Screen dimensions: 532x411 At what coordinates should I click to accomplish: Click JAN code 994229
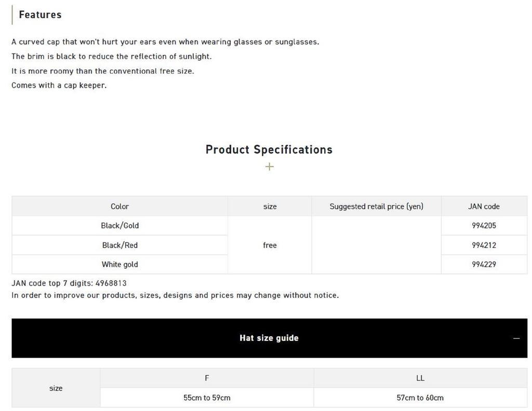tap(484, 264)
